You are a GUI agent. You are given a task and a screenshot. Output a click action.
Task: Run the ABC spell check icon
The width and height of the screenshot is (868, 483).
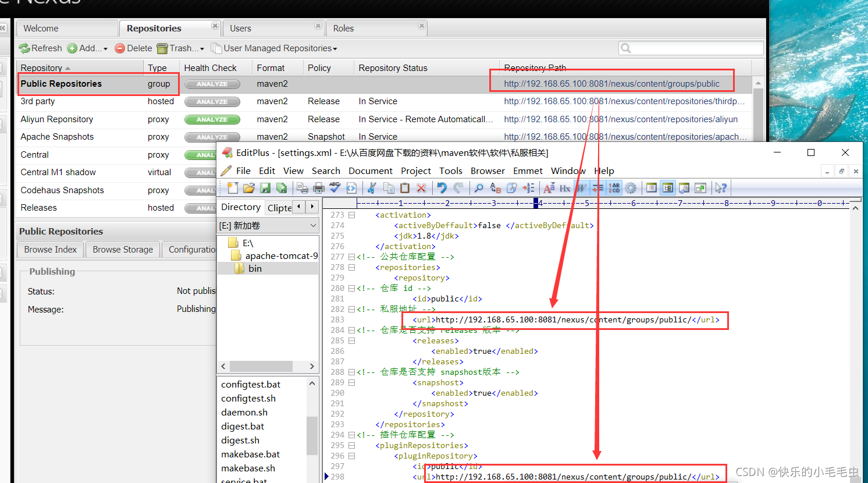click(x=335, y=188)
